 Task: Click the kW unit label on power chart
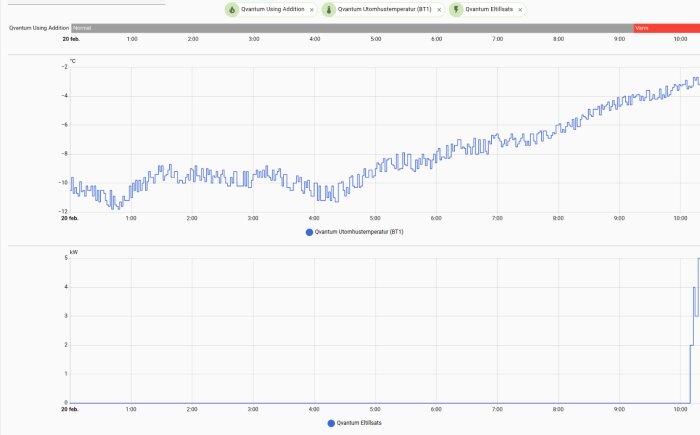74,252
